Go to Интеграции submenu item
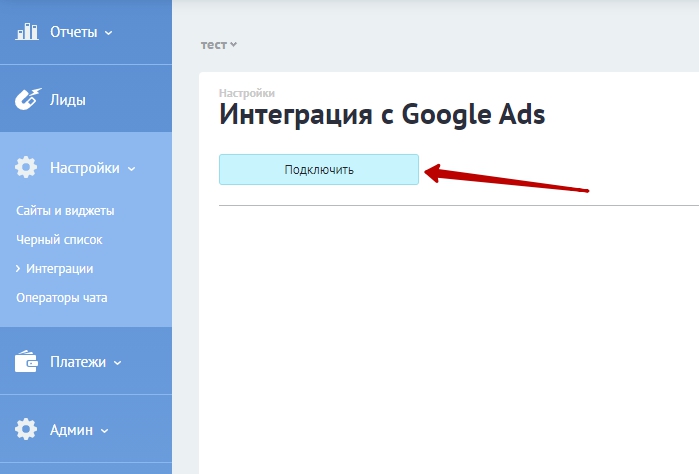The width and height of the screenshot is (699, 474). tap(60, 268)
